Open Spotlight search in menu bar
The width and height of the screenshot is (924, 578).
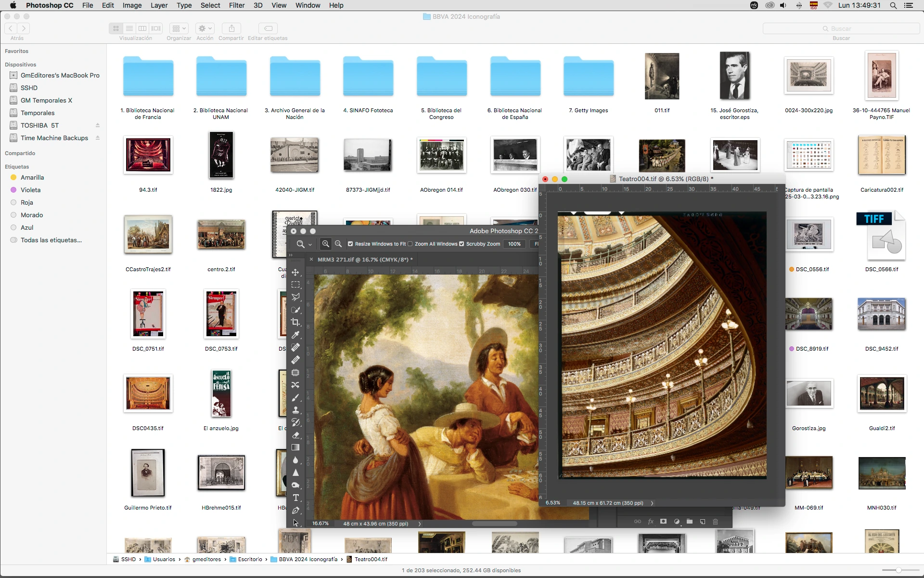[x=893, y=5]
